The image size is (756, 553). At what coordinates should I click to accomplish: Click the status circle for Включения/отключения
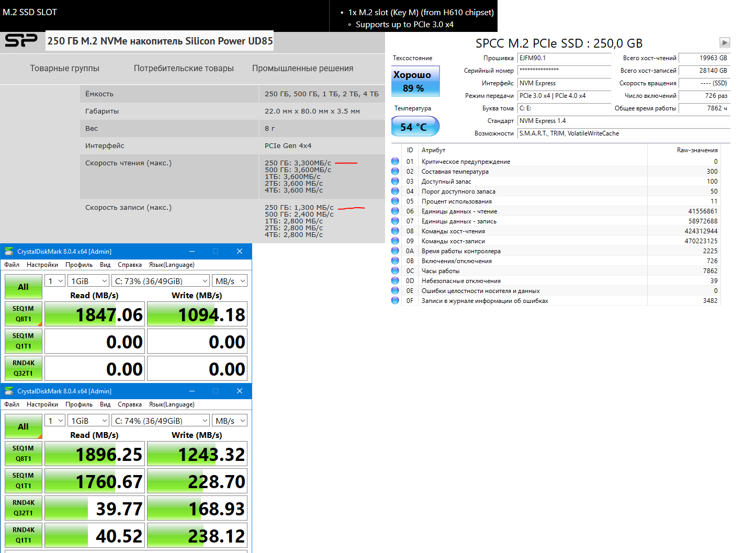[395, 261]
